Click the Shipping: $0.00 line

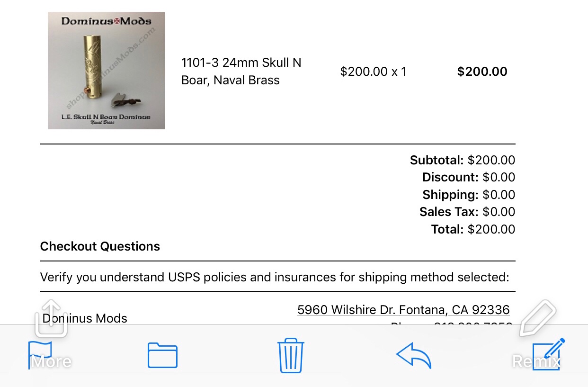click(x=468, y=195)
